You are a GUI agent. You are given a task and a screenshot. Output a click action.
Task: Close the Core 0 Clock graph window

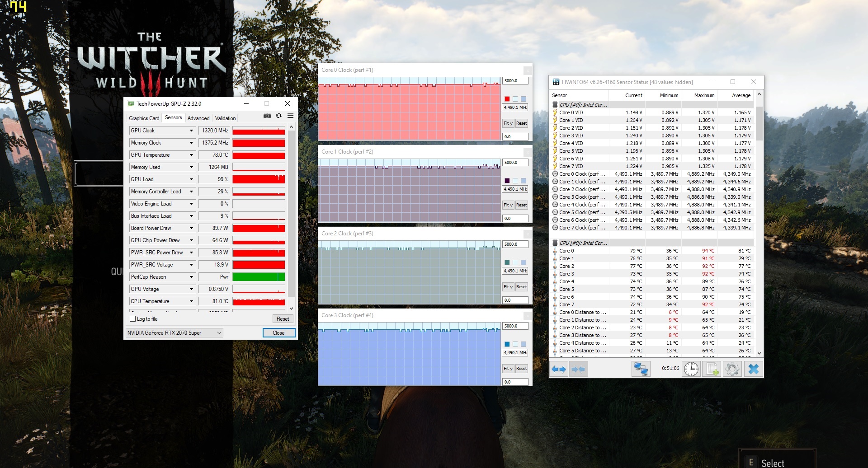pyautogui.click(x=528, y=70)
